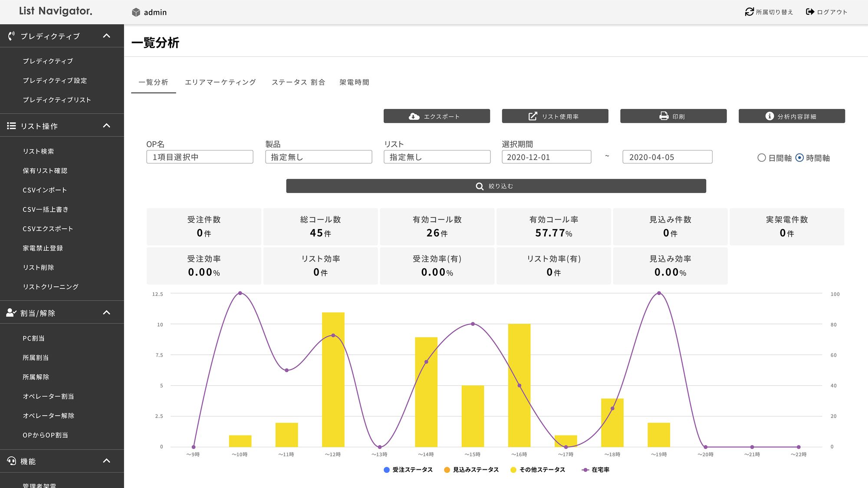Toggle the 受注ステータス legend series
This screenshot has height=488, width=868.
(408, 470)
